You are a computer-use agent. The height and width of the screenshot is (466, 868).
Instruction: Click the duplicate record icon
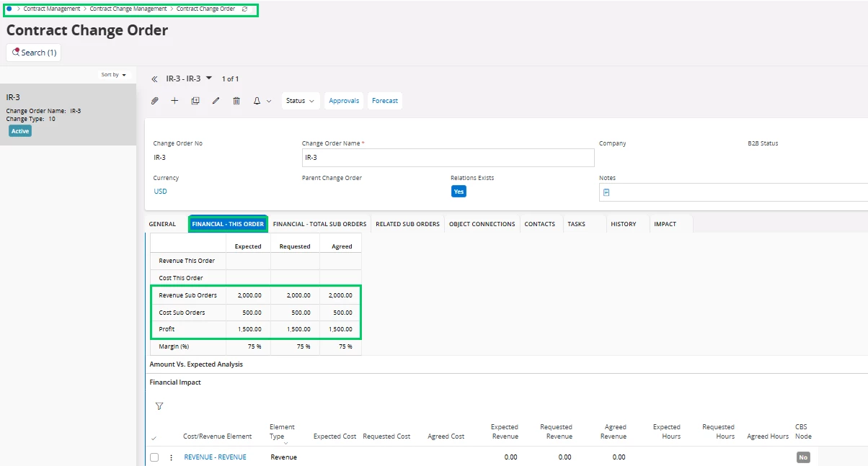pyautogui.click(x=195, y=101)
